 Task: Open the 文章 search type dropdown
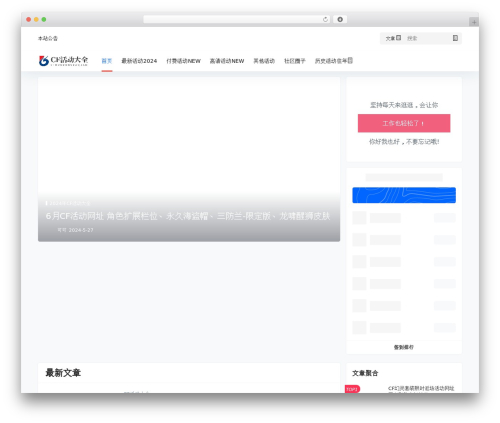393,38
